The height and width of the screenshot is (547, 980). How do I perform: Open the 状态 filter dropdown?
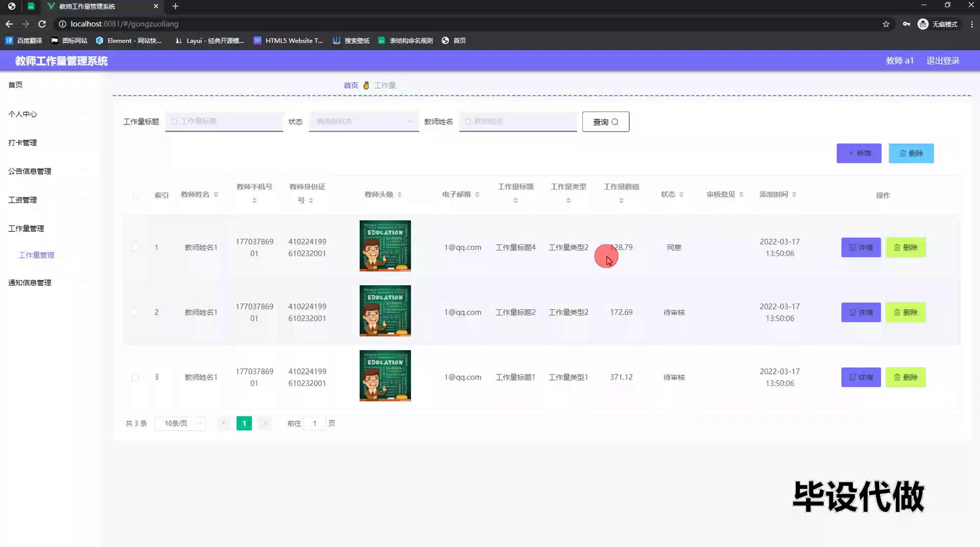click(x=363, y=121)
